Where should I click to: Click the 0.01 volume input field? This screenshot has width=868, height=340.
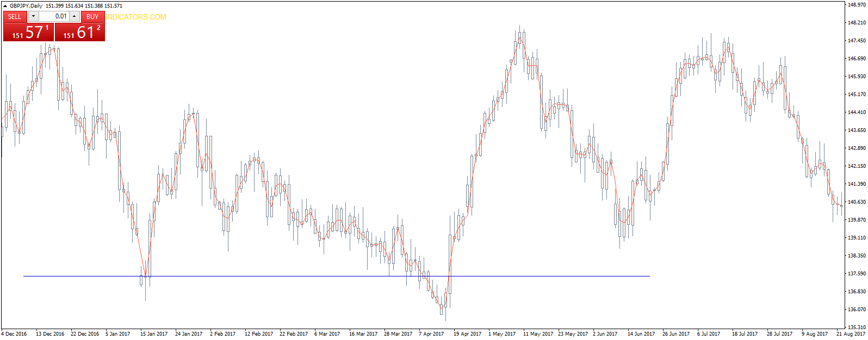pos(54,16)
